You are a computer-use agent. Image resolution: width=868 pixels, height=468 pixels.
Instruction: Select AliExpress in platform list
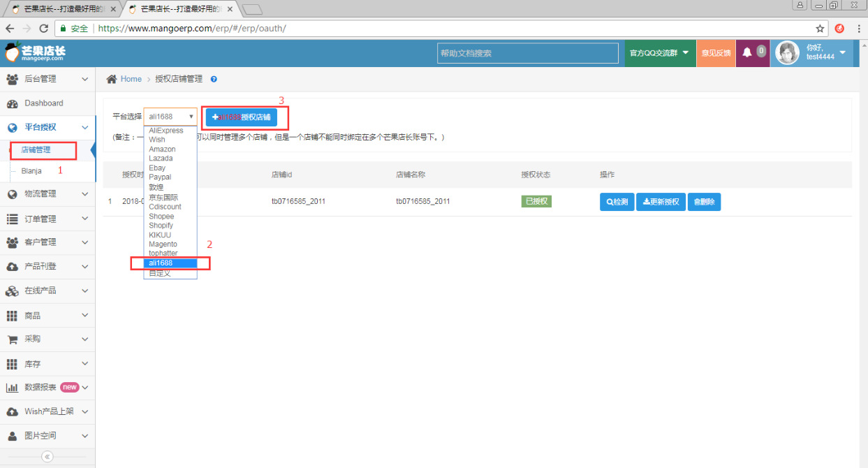(x=170, y=131)
